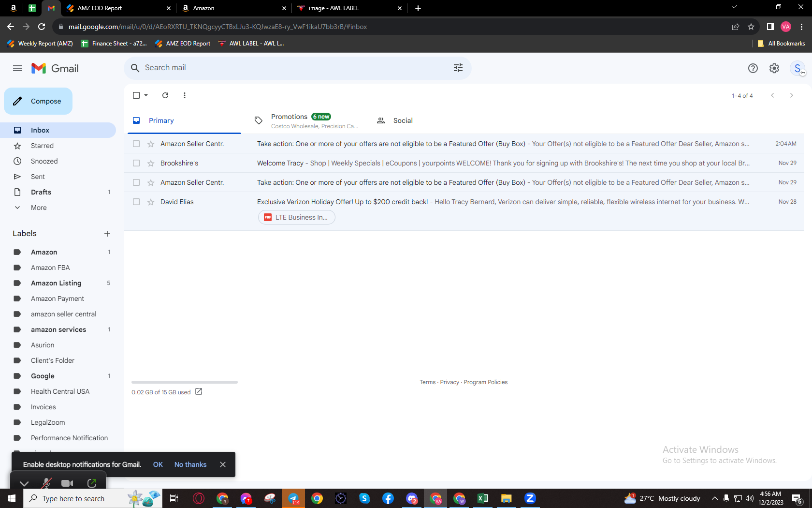Open the Performance Notification label
The image size is (812, 508).
pyautogui.click(x=58, y=438)
